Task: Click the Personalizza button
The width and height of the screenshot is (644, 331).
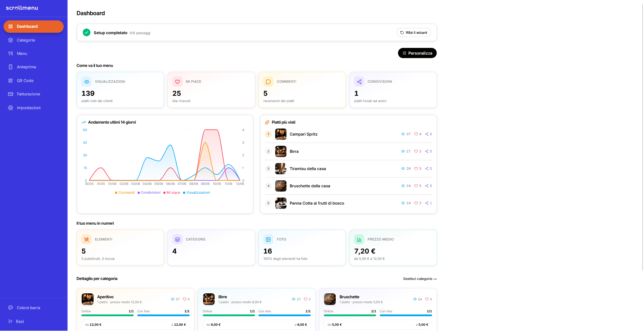Action: (417, 53)
